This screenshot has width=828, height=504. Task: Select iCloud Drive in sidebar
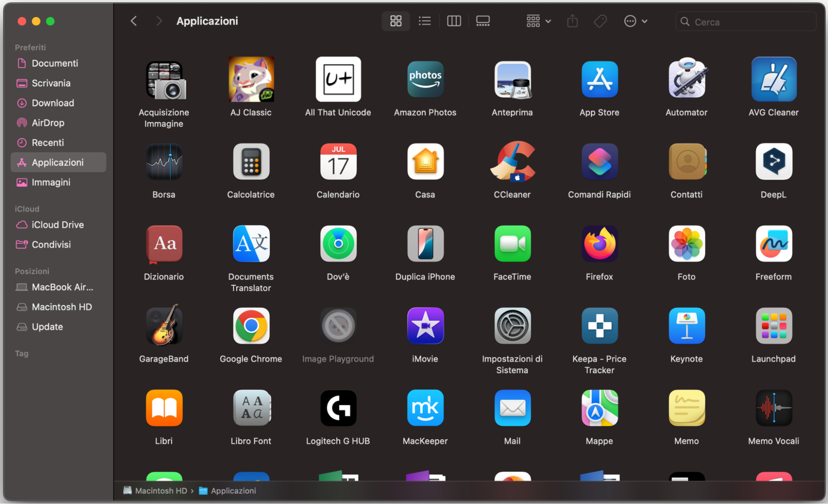(x=58, y=225)
